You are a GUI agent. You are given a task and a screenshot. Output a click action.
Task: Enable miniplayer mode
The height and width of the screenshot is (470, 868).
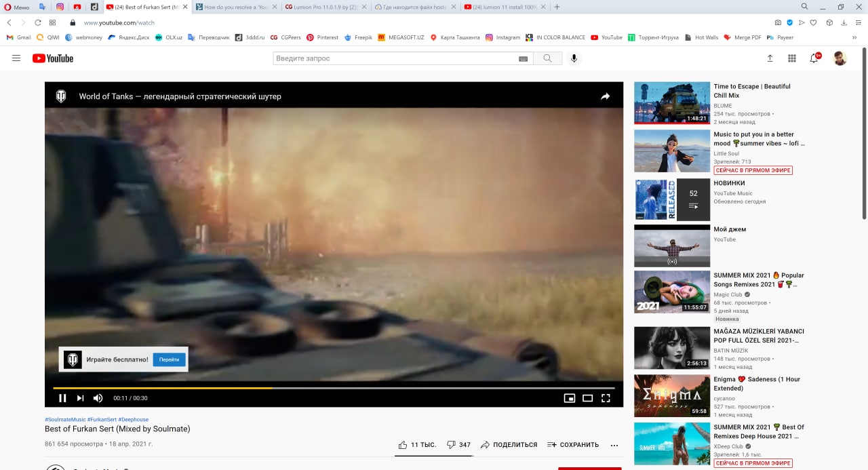[x=570, y=398]
